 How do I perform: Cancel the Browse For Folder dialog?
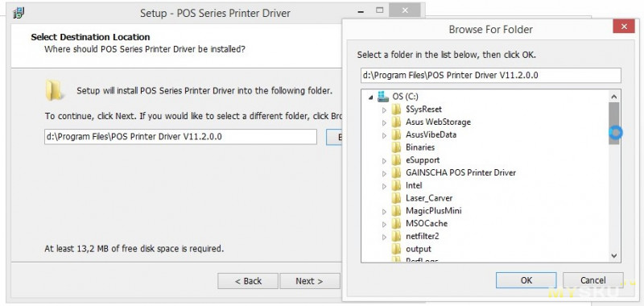592,280
